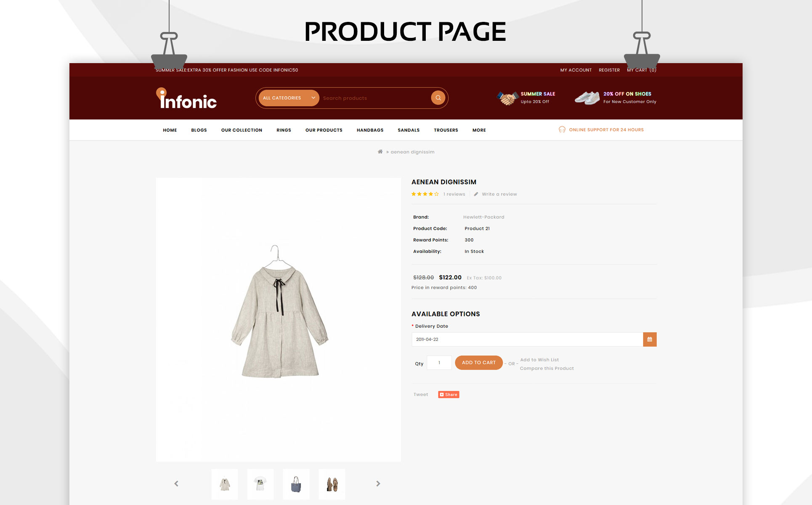Click the ADD TO CART button
The width and height of the screenshot is (812, 505).
(479, 362)
